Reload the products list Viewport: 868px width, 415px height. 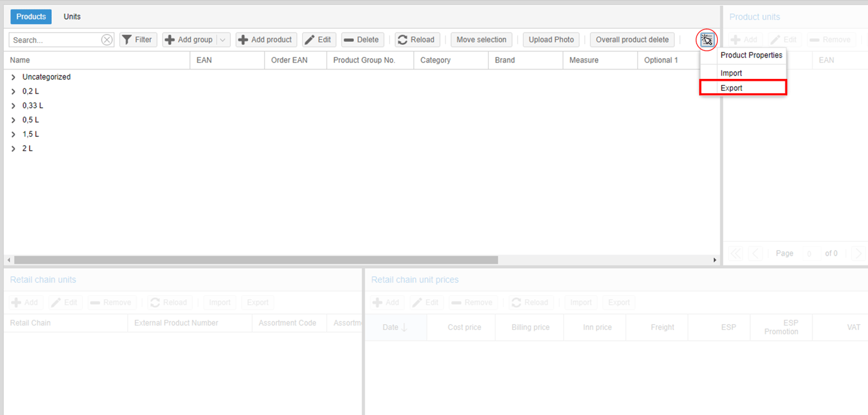click(417, 40)
